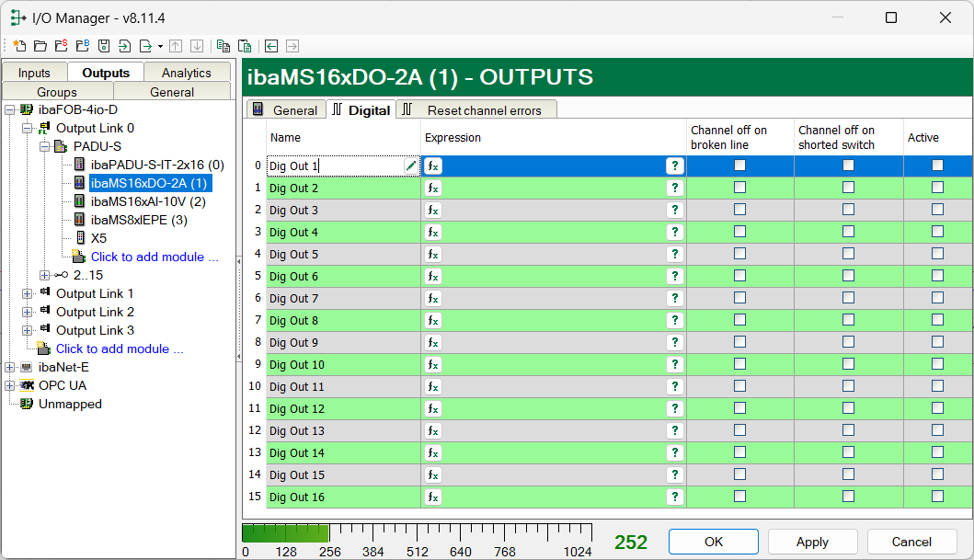The height and width of the screenshot is (560, 974).
Task: Click the forward right arrow icon
Action: click(x=292, y=46)
